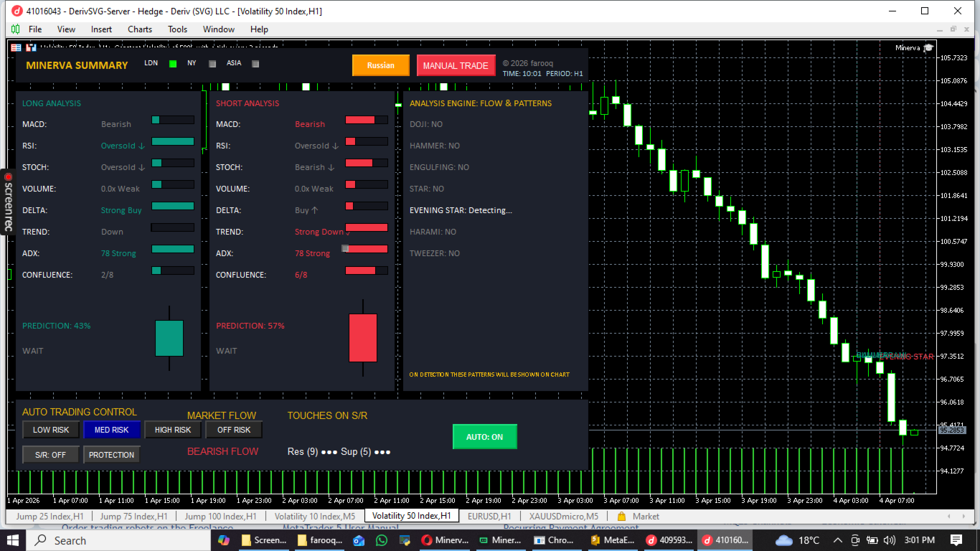The width and height of the screenshot is (980, 551).
Task: Select the LOW RISK option
Action: click(x=50, y=430)
